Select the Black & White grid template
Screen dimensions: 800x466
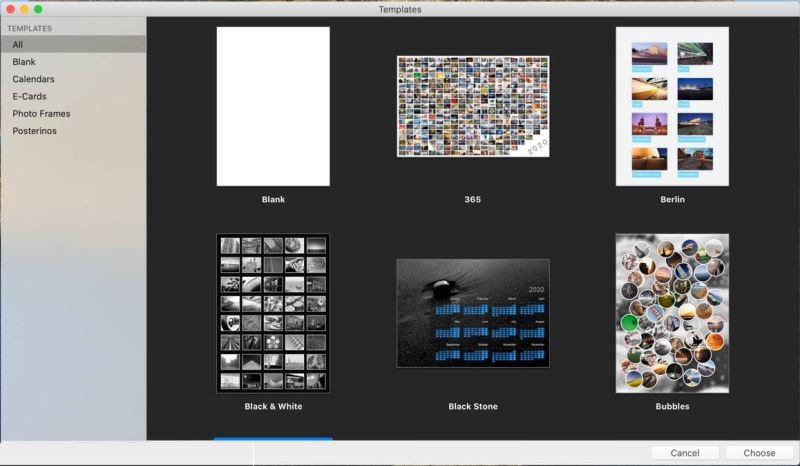coord(273,313)
